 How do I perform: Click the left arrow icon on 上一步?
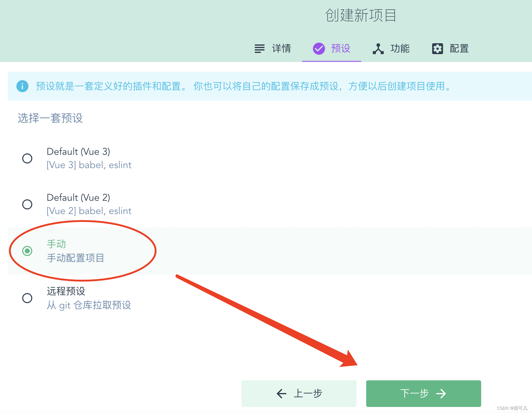(x=281, y=393)
